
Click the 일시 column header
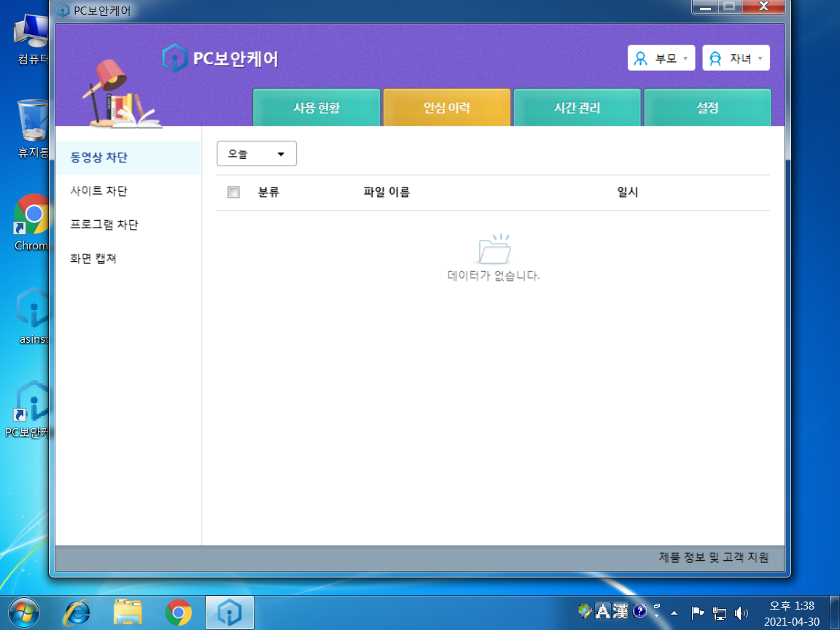(x=627, y=192)
